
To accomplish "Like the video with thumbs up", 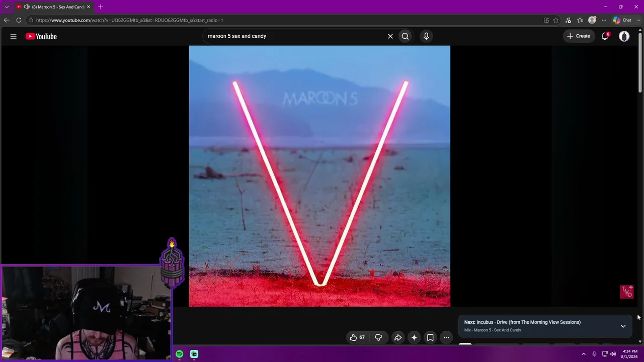I will tap(358, 338).
